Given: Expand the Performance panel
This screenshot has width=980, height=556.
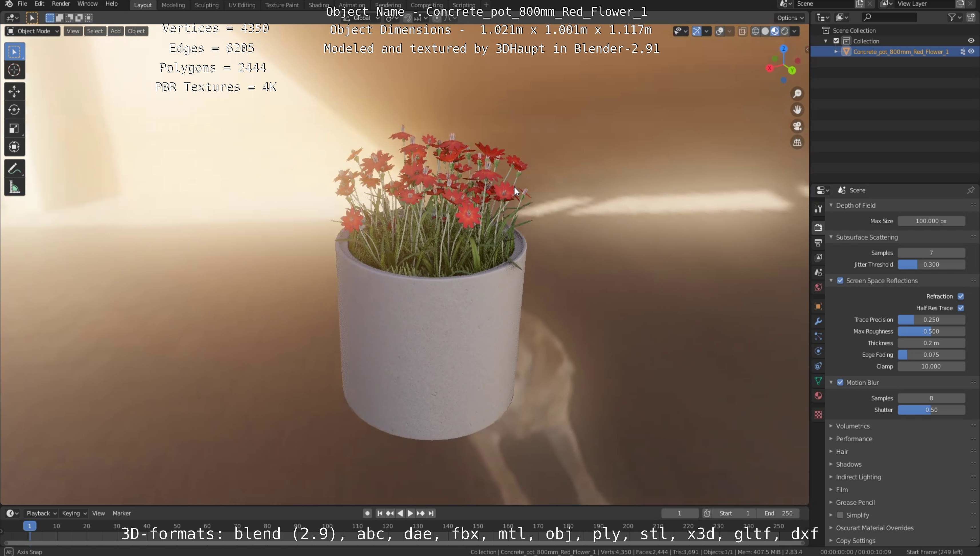Looking at the screenshot, I should [x=854, y=439].
